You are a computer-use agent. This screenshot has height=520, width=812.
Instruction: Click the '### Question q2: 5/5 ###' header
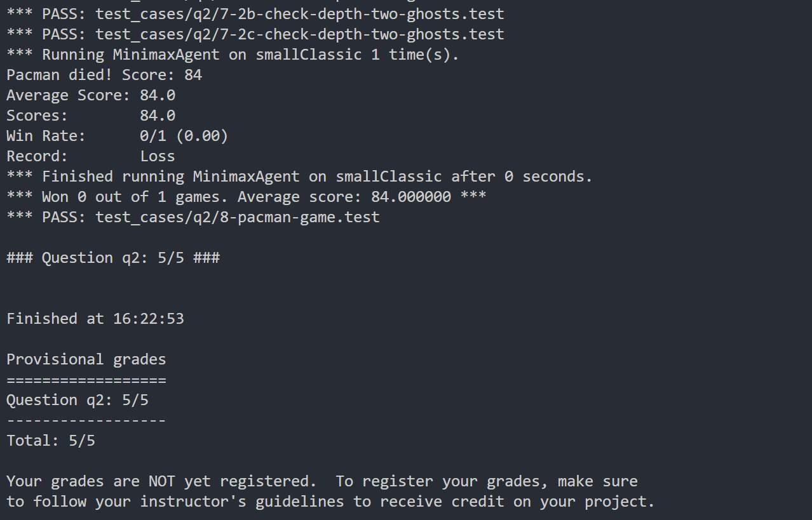click(x=113, y=257)
